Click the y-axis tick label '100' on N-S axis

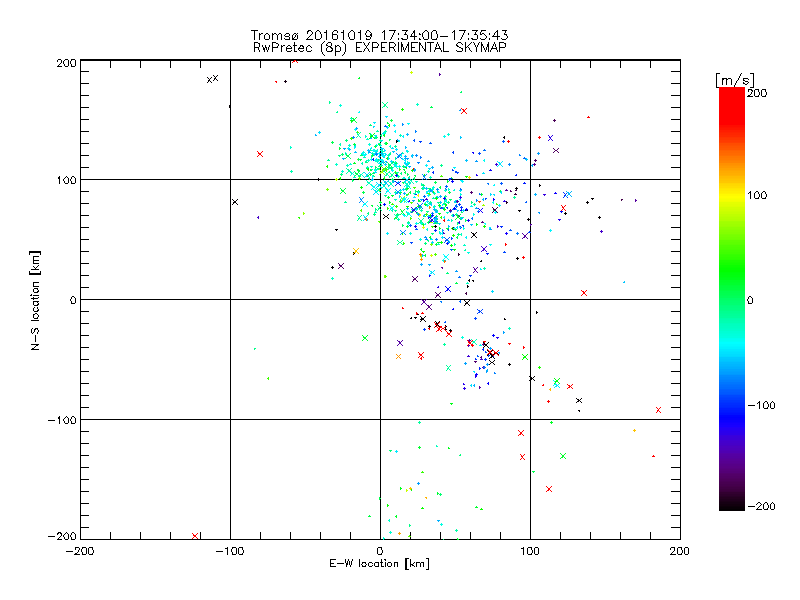(66, 180)
